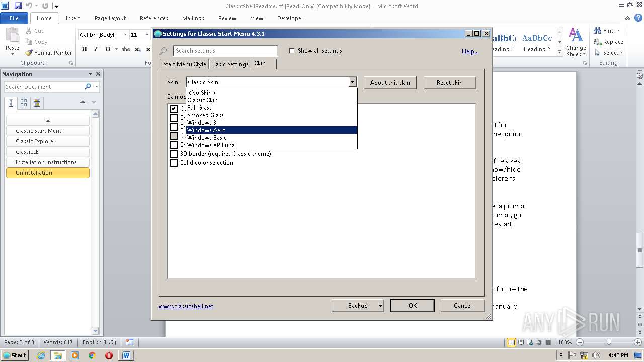The image size is (644, 362).
Task: Open the File tab in Word
Action: click(14, 18)
